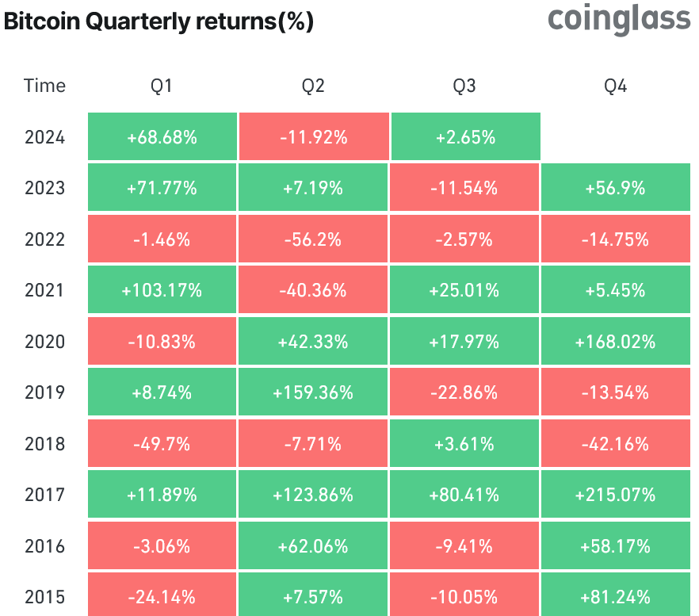
Task: Click the 2017 row label
Action: click(45, 495)
